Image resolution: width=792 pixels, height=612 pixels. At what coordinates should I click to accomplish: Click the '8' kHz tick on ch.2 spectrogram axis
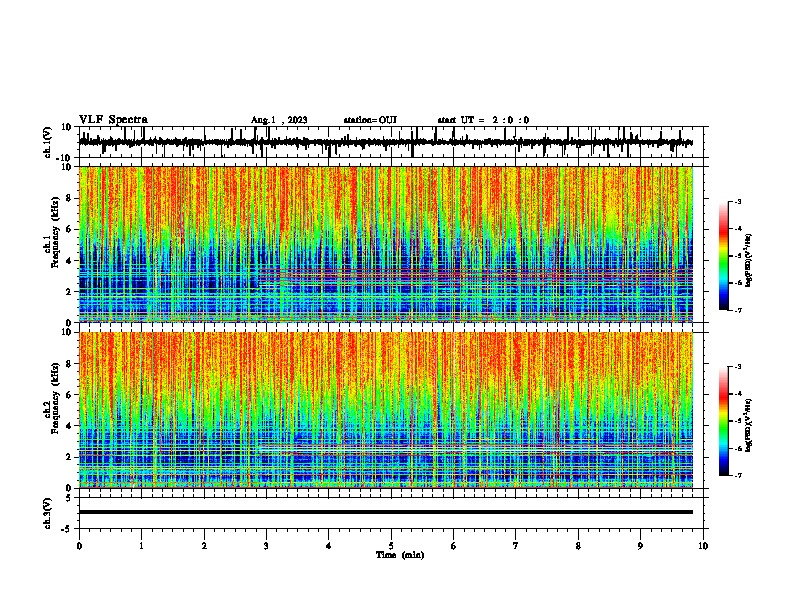tap(69, 364)
